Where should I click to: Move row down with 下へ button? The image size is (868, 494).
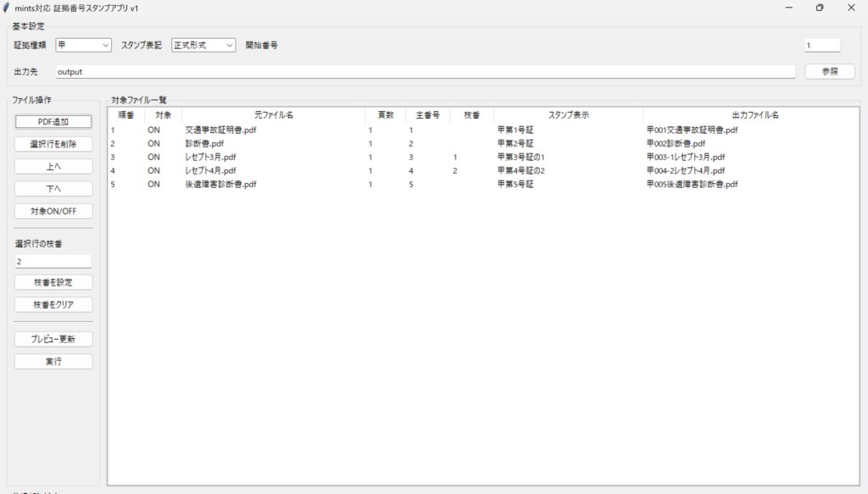(53, 188)
